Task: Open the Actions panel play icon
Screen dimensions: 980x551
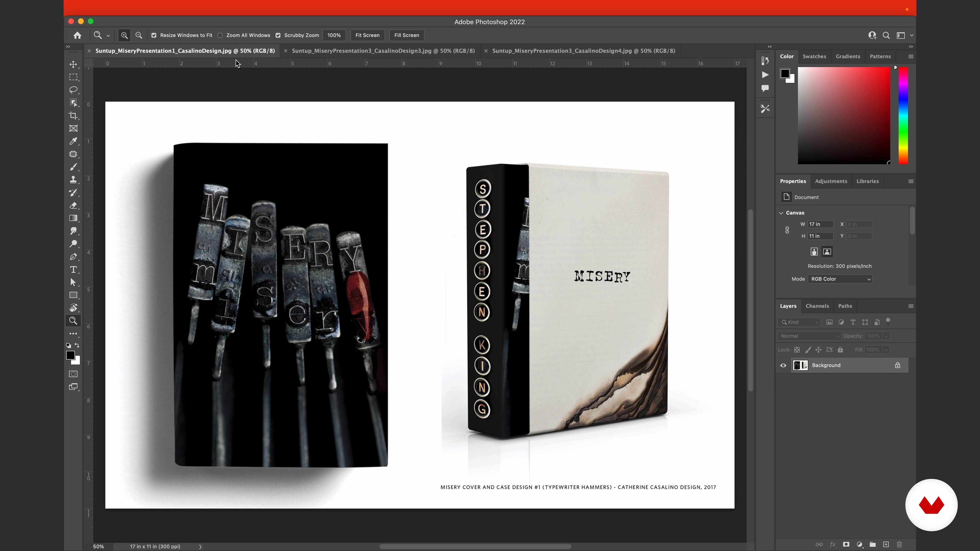Action: point(765,75)
